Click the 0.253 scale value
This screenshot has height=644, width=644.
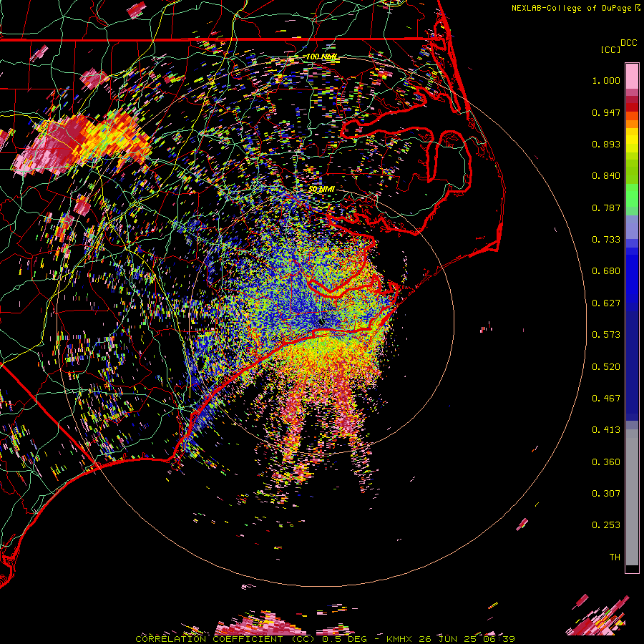click(x=606, y=525)
